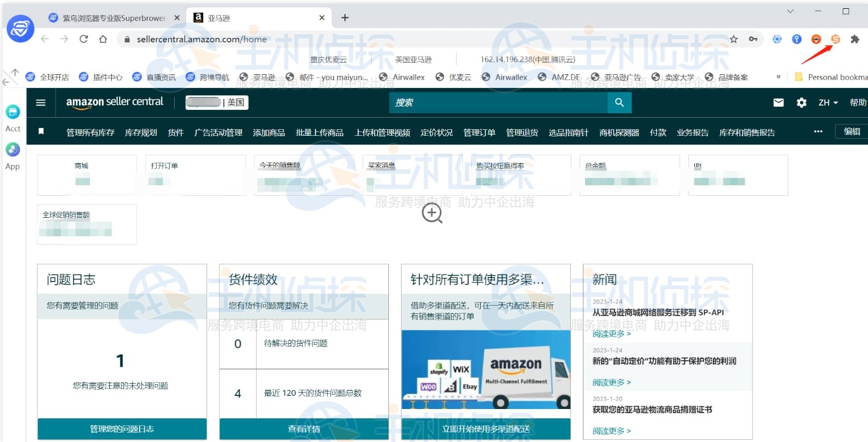
Task: Open the puzzle-piece extensions menu
Action: pyautogui.click(x=855, y=39)
